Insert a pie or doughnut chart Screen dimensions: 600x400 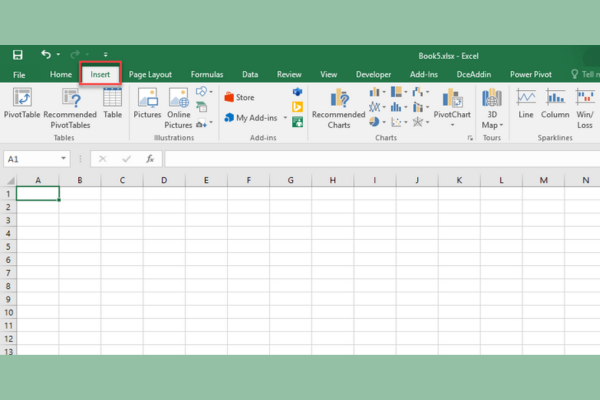click(x=377, y=122)
